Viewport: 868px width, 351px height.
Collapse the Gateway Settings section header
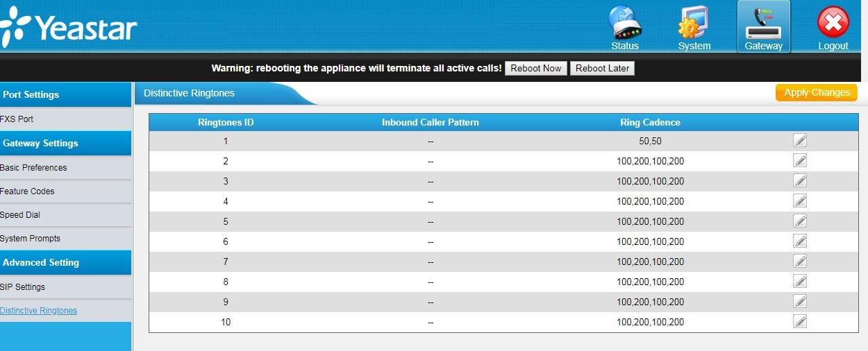coord(40,144)
